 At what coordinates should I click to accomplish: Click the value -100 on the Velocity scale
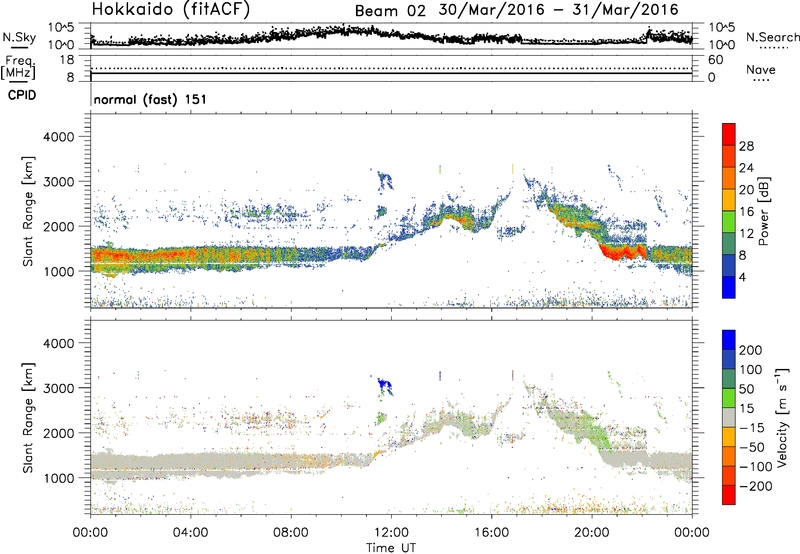coord(755,467)
